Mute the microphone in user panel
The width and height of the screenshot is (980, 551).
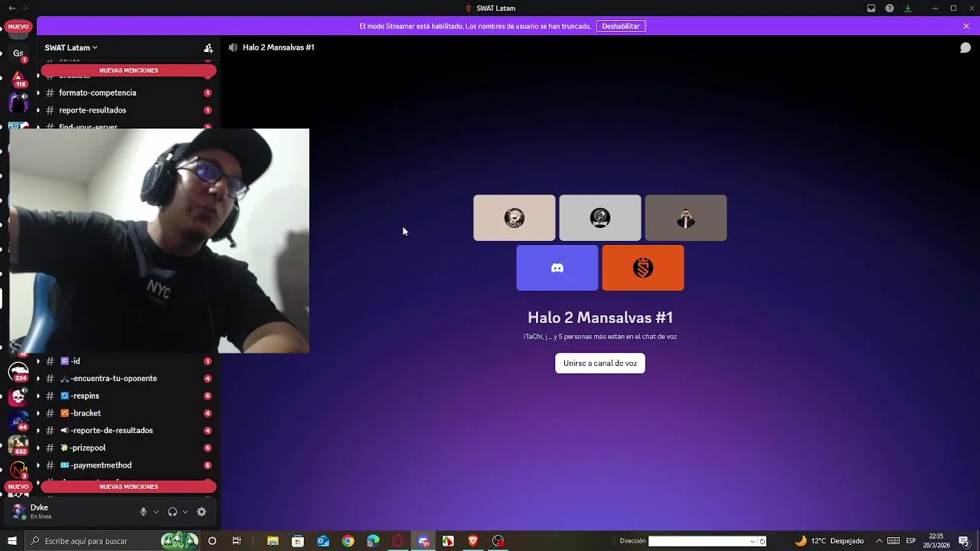[x=143, y=512]
